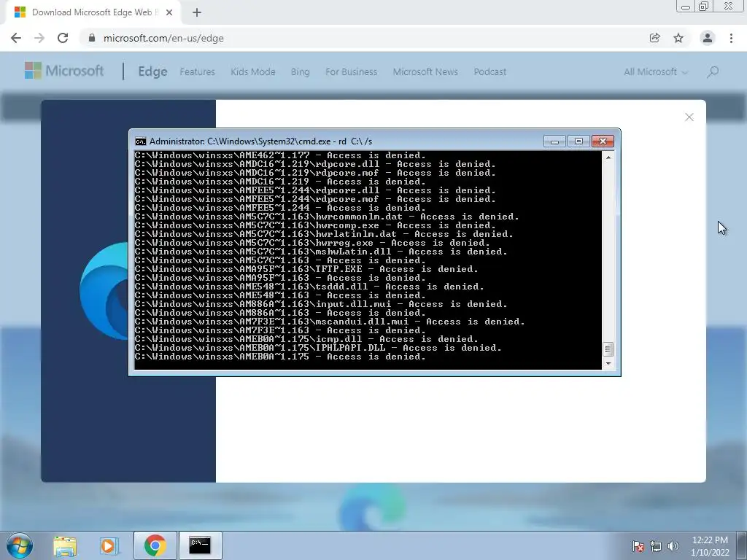Reload the Microsoft Edge page
This screenshot has width=747, height=560.
click(63, 38)
